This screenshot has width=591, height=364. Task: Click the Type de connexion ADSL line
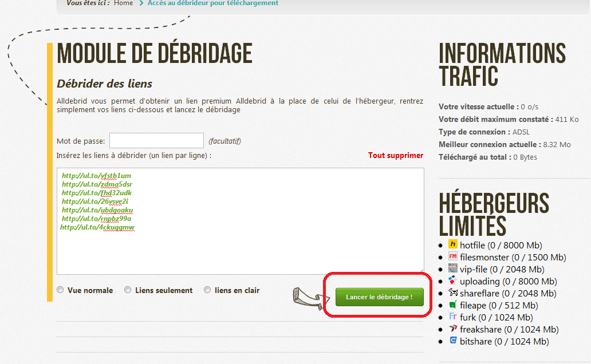point(484,132)
